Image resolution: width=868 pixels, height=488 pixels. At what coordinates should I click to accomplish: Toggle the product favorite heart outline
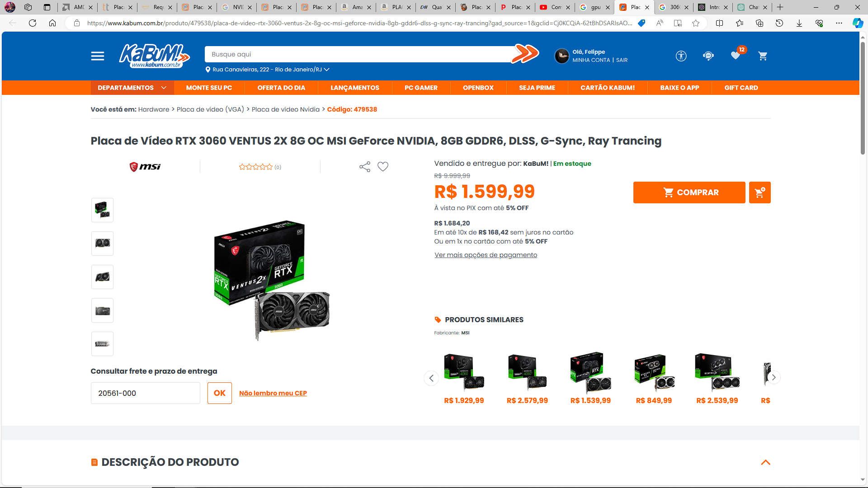pos(383,167)
